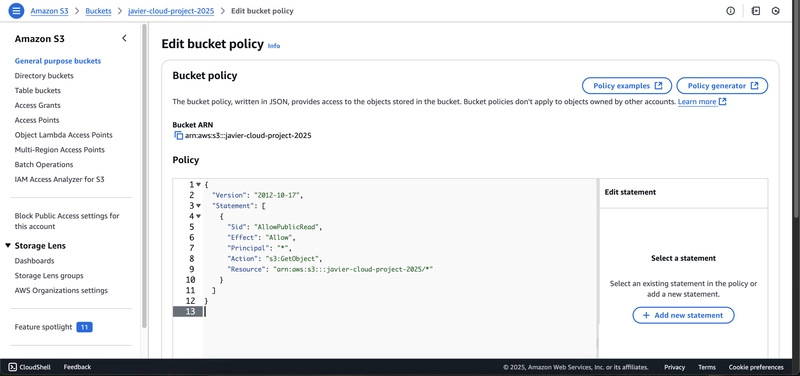Screen dimensions: 800x376
Task: Open Multi-Region Access Points
Action: [60, 149]
